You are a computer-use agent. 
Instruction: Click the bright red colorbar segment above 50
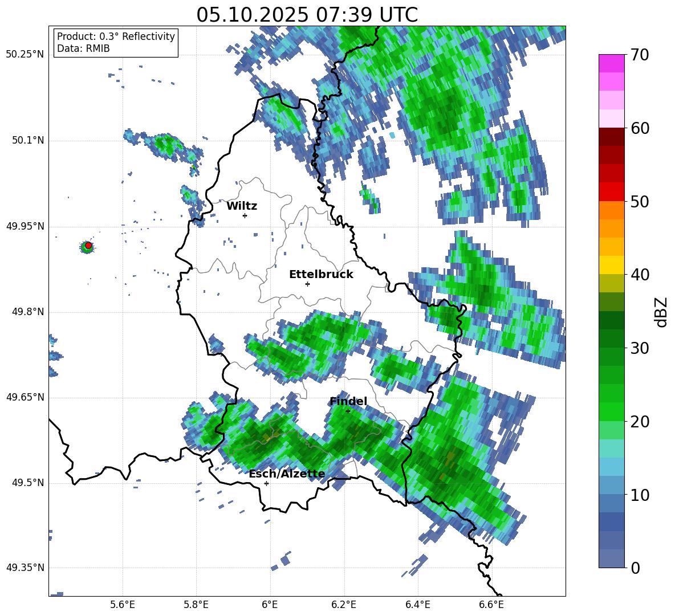click(x=611, y=192)
